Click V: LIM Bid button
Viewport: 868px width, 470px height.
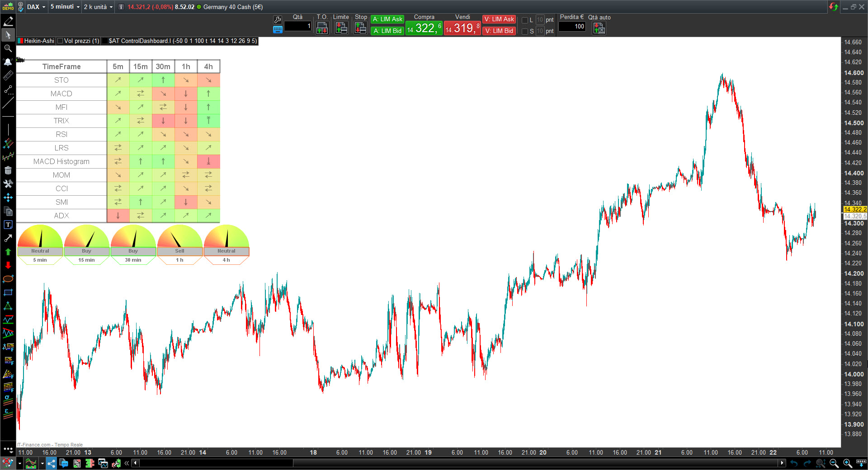(x=499, y=31)
